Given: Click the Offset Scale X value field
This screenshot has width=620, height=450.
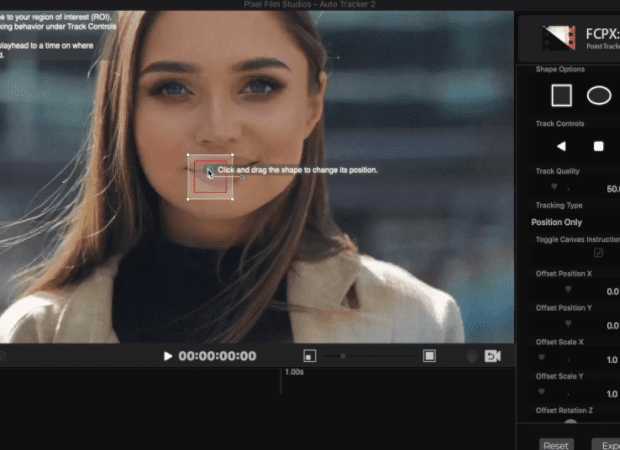Looking at the screenshot, I should click(x=613, y=360).
